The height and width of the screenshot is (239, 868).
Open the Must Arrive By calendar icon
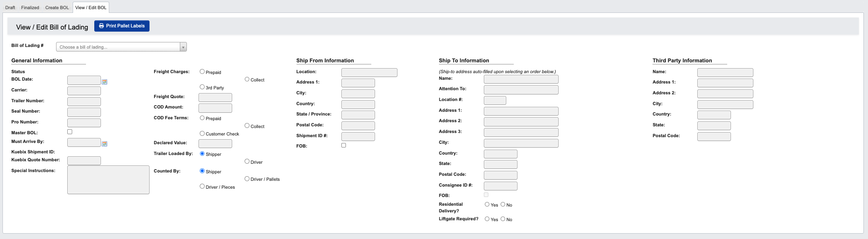(105, 144)
